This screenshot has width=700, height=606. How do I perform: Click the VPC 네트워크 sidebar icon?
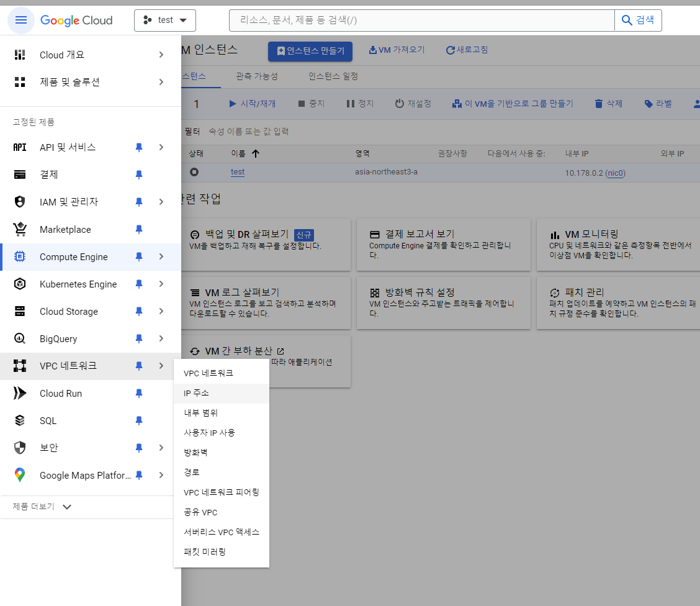click(x=20, y=366)
